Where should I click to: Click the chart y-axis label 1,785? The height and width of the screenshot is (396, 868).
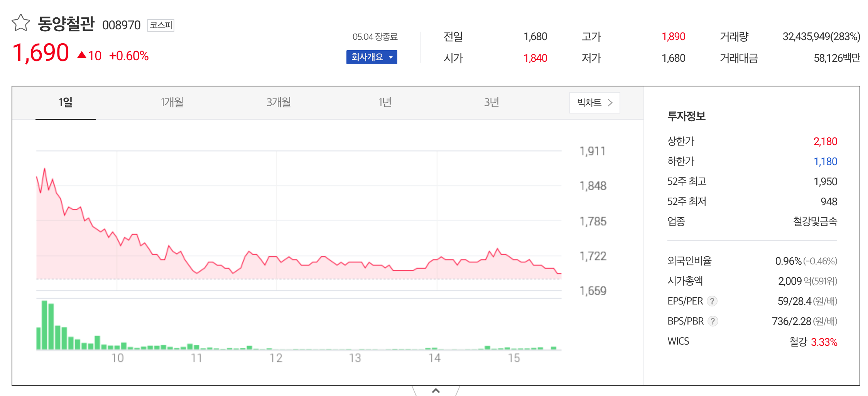(593, 222)
